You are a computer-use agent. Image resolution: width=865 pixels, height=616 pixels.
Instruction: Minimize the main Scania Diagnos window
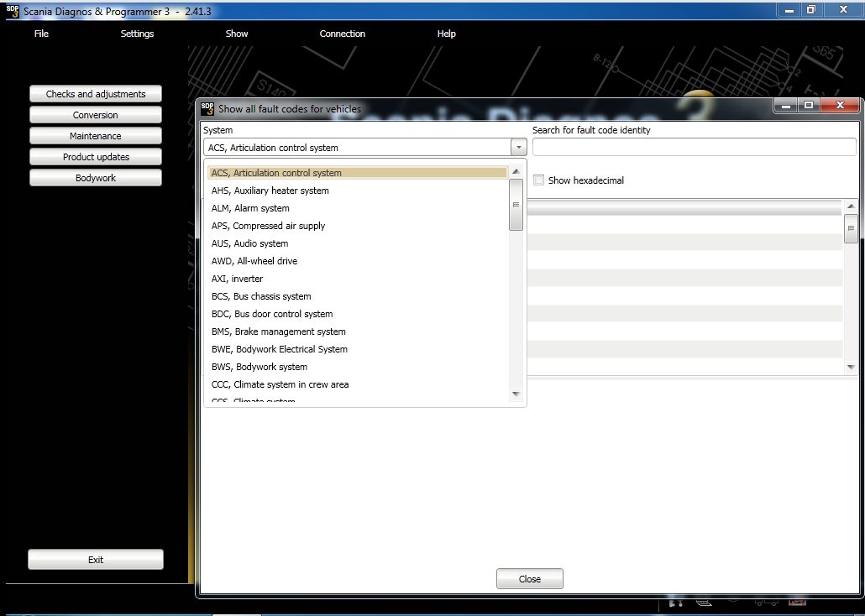click(789, 10)
